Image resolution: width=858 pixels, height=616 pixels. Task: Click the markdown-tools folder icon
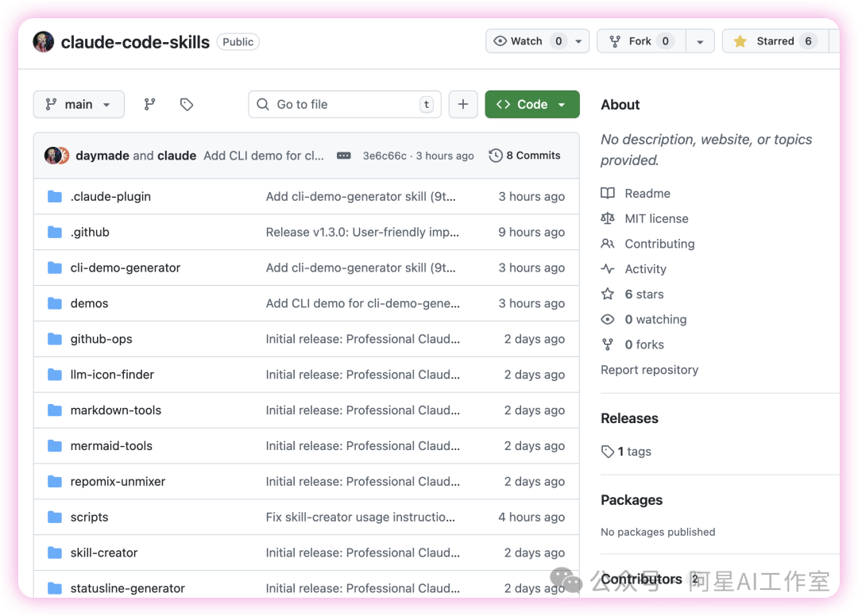click(x=55, y=410)
